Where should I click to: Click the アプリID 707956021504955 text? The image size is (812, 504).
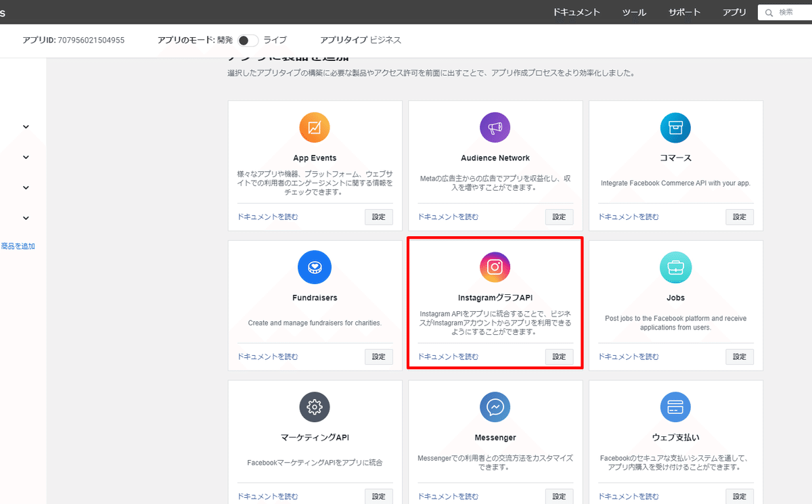(73, 40)
